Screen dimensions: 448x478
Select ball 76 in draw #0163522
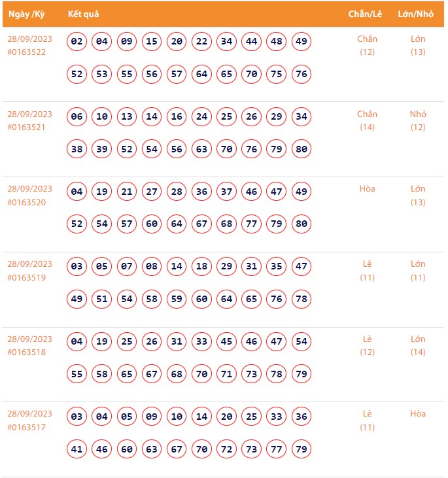(x=301, y=74)
